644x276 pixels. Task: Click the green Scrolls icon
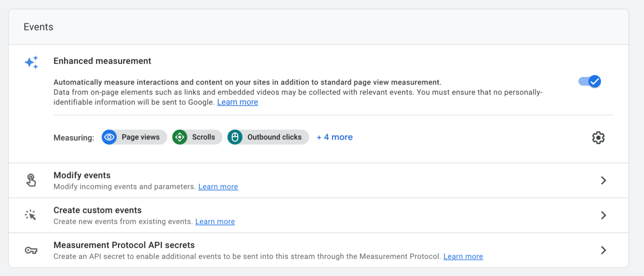(180, 137)
